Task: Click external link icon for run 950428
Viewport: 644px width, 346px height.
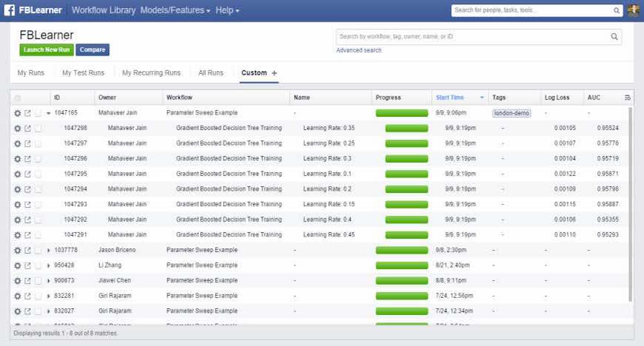Action: click(27, 265)
